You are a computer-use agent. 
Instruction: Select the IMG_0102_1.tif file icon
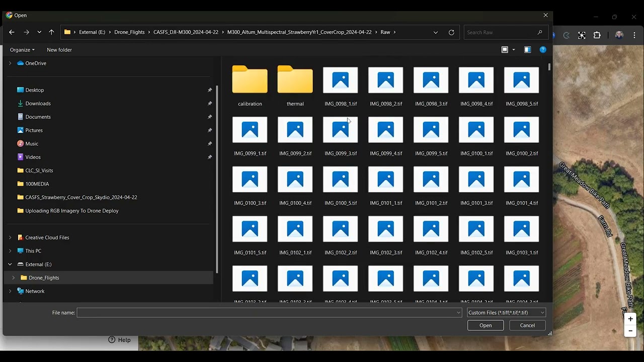pos(295,229)
